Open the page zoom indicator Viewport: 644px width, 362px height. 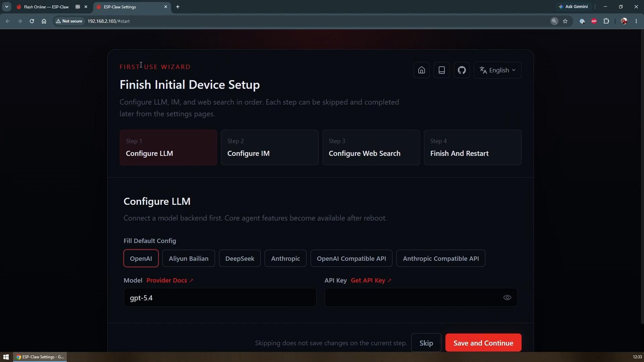(554, 21)
